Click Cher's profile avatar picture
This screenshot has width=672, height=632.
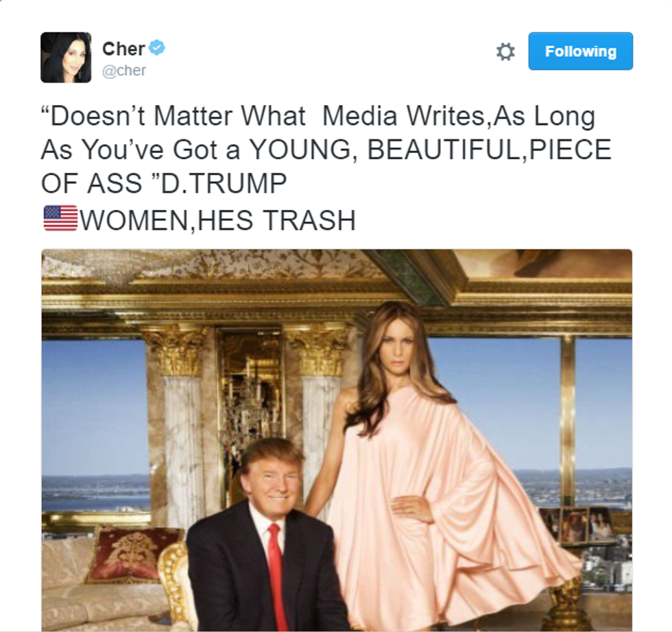(66, 58)
